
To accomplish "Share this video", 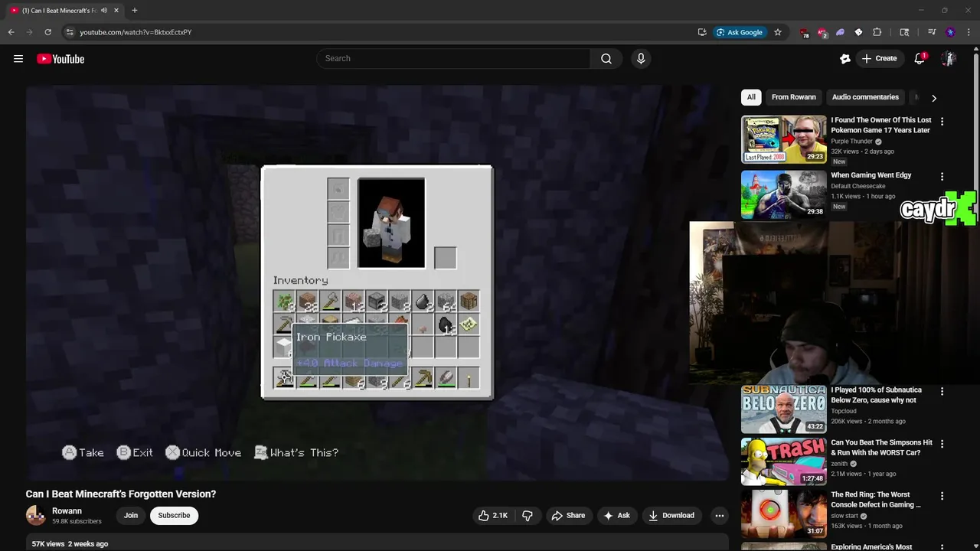I will coord(568,516).
